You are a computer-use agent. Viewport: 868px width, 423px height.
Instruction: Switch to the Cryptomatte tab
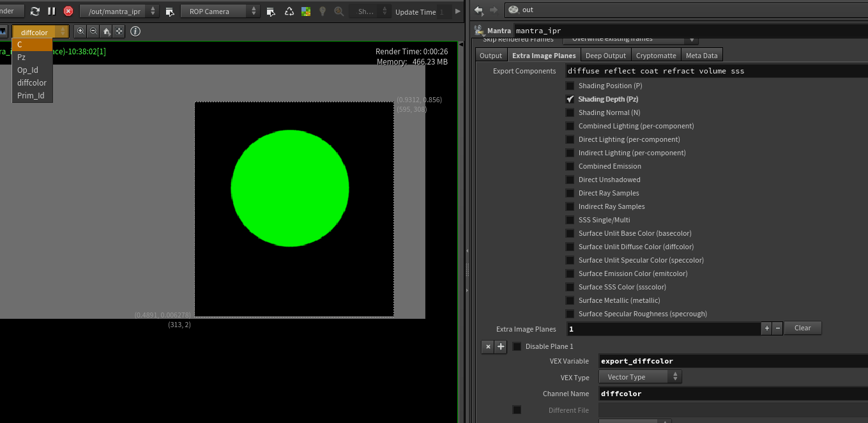656,56
